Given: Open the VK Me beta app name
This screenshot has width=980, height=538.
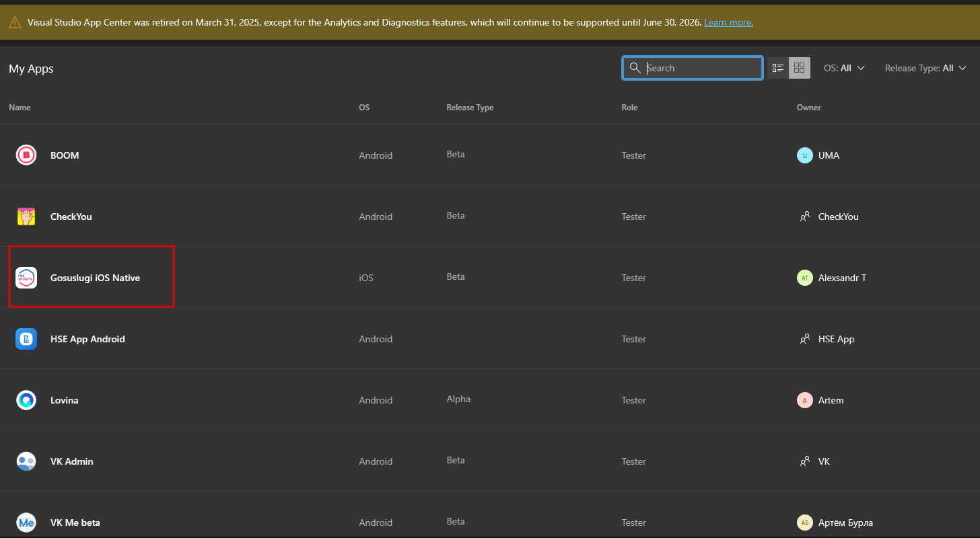Looking at the screenshot, I should click(75, 523).
